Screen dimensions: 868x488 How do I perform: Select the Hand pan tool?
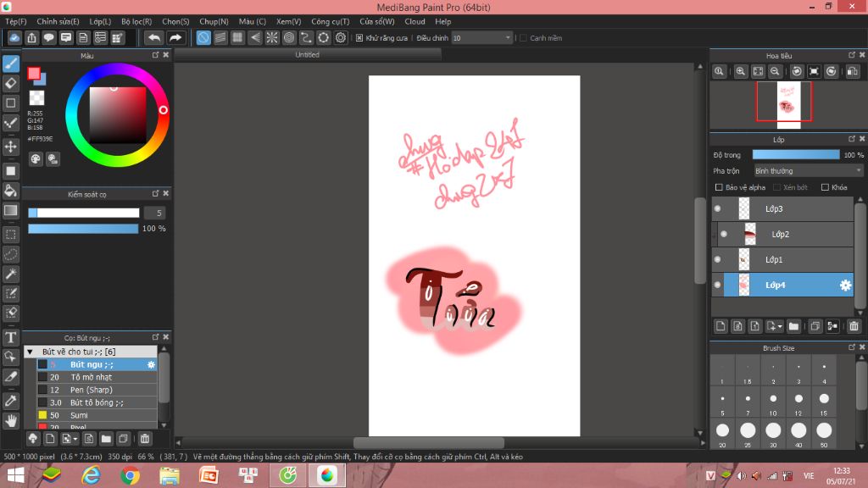coord(10,421)
